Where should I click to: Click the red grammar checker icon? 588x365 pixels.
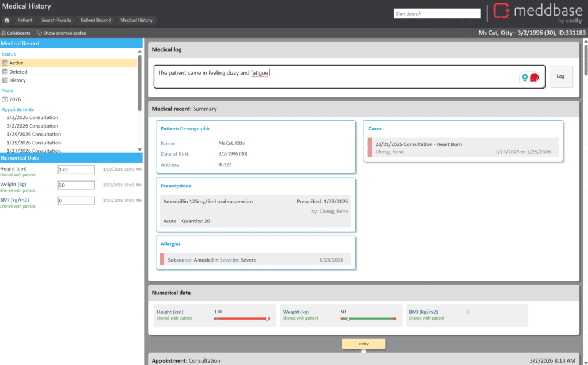click(x=535, y=78)
